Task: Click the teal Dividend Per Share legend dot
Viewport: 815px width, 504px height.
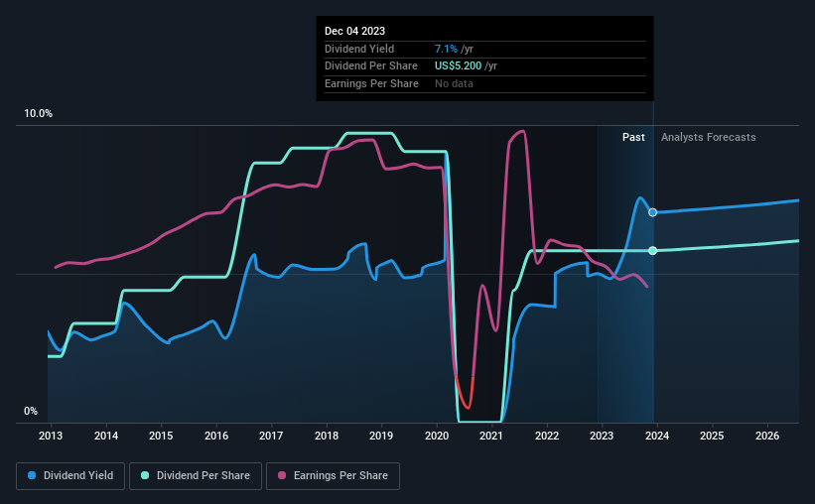Action: coord(145,475)
